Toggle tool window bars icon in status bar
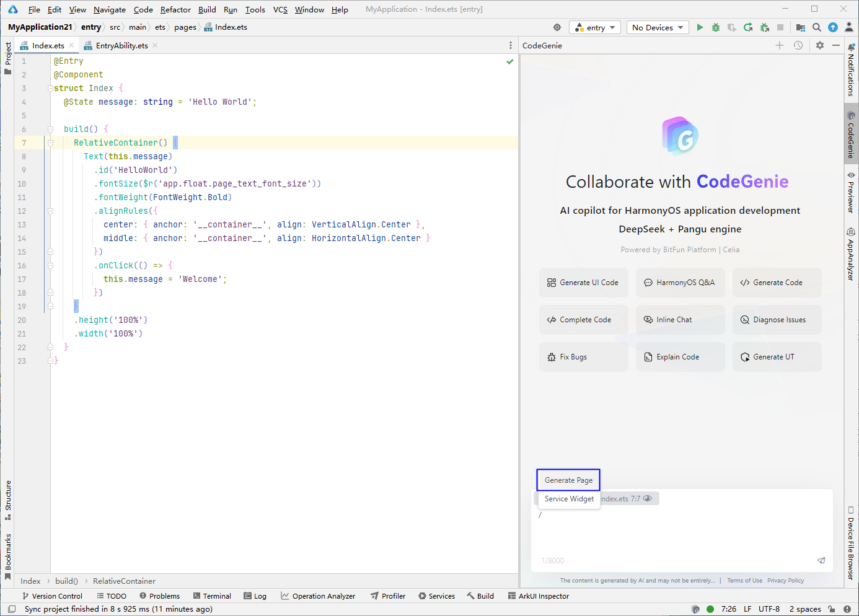Viewport: 859px width, 616px height. click(12, 609)
